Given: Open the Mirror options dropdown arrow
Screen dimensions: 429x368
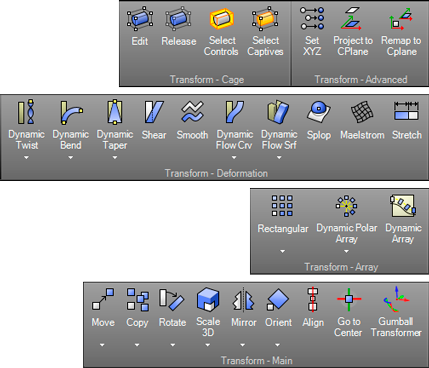Looking at the screenshot, I should 243,345.
